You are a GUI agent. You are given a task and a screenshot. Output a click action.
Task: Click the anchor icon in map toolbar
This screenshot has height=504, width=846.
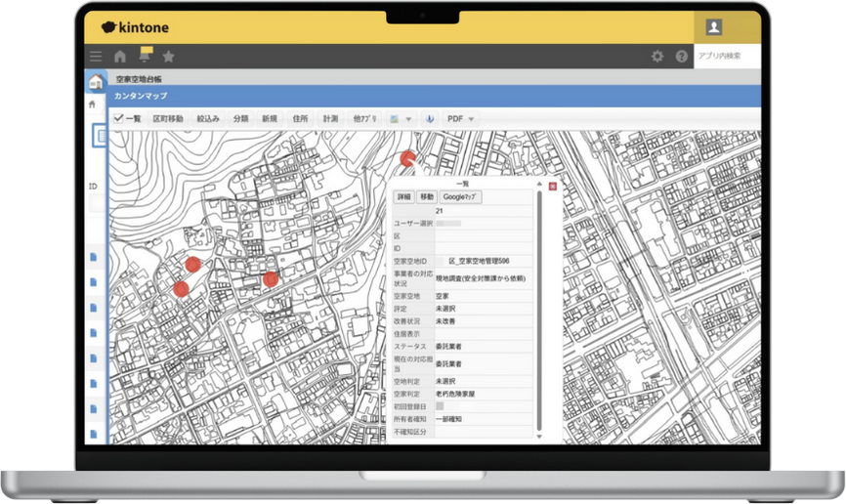pos(428,118)
